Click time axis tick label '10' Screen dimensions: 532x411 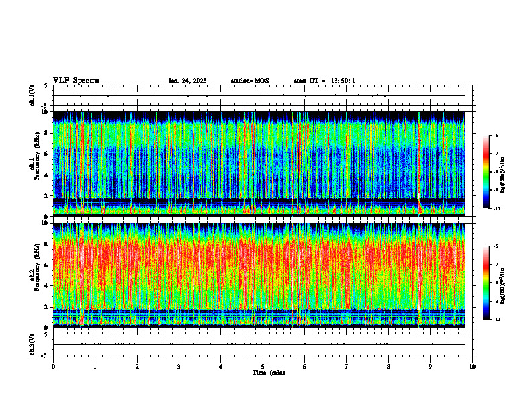(472, 367)
